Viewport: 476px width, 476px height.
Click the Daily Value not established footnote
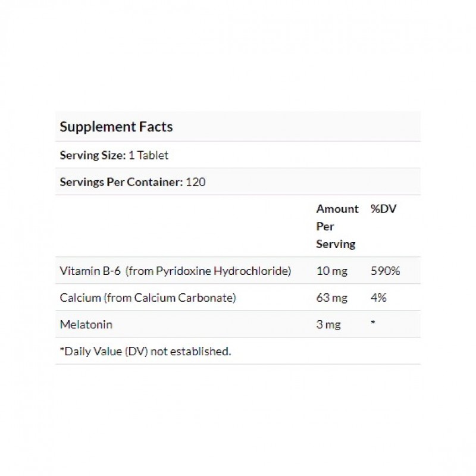click(145, 351)
